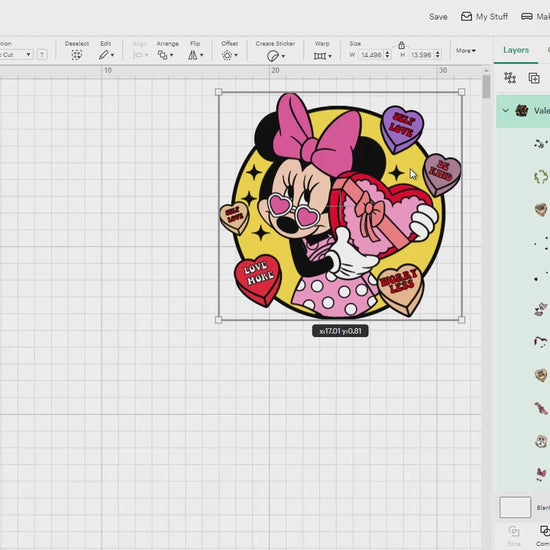
Task: Click the operation help question mark
Action: point(42,55)
